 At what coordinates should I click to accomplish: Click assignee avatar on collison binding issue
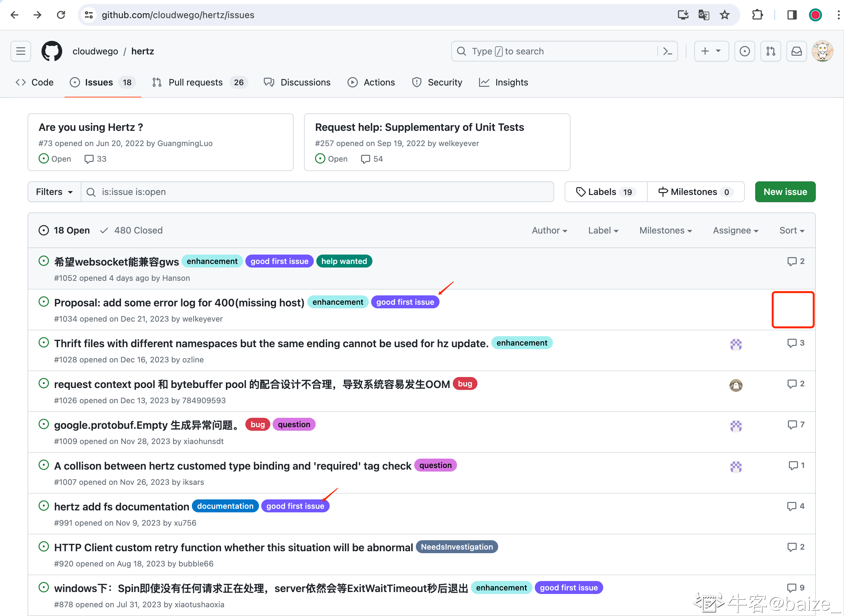pos(736,466)
